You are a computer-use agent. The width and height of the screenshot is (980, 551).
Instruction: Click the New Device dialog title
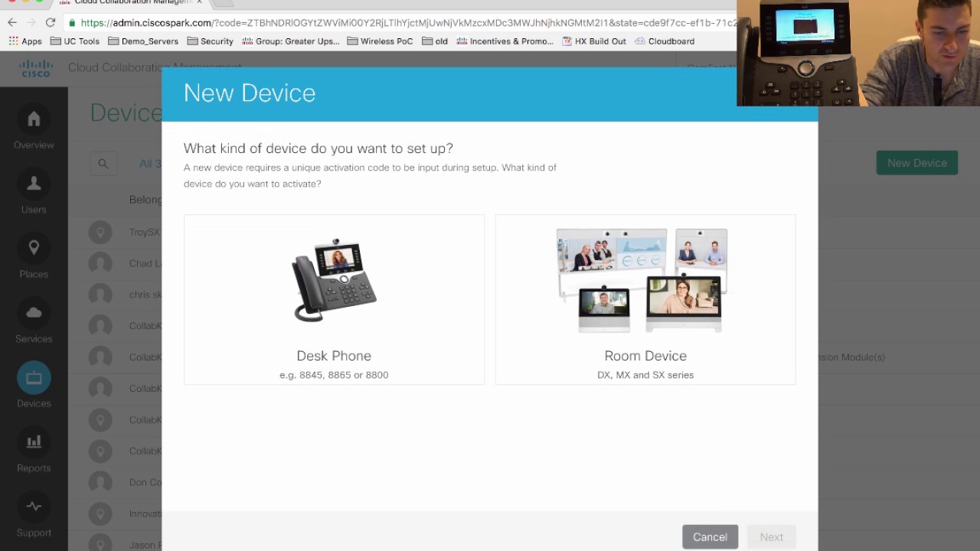point(250,93)
